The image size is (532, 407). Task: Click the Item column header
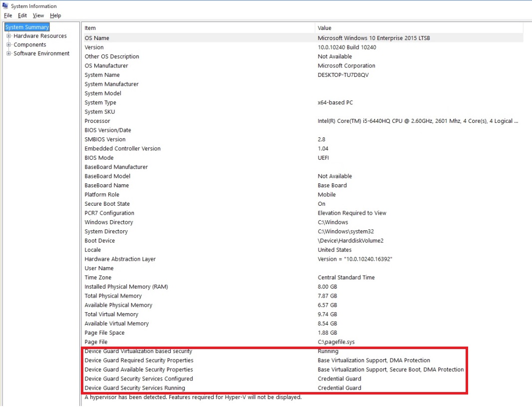(150, 28)
